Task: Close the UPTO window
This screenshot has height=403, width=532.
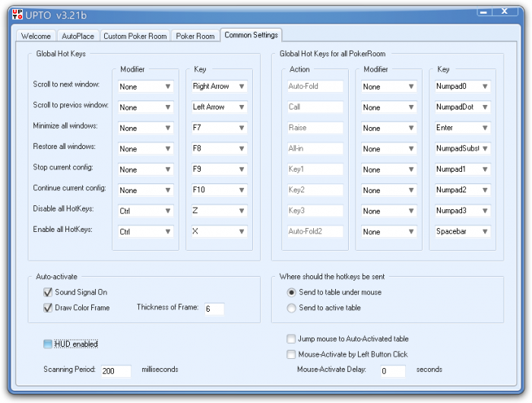Action: (x=505, y=12)
